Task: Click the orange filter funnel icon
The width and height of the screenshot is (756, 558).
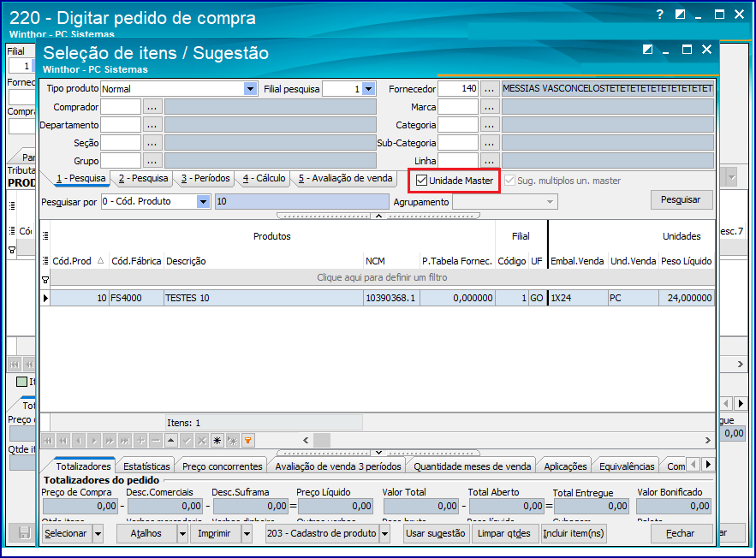Action: (247, 441)
